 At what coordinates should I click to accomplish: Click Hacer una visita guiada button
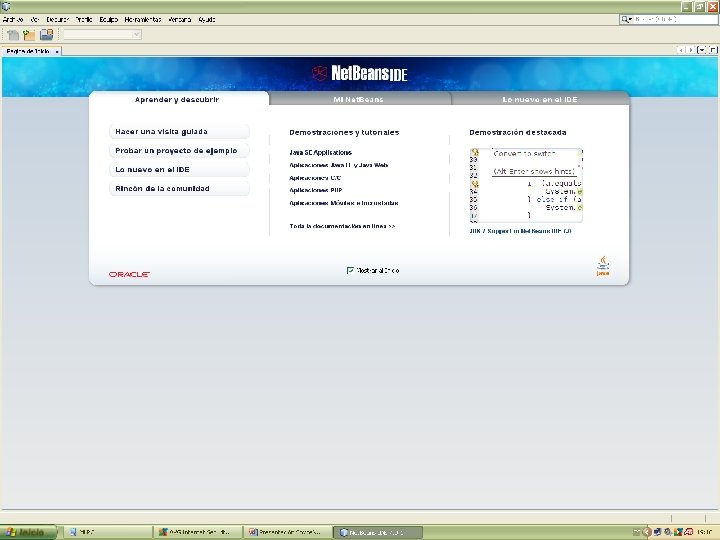pyautogui.click(x=179, y=131)
